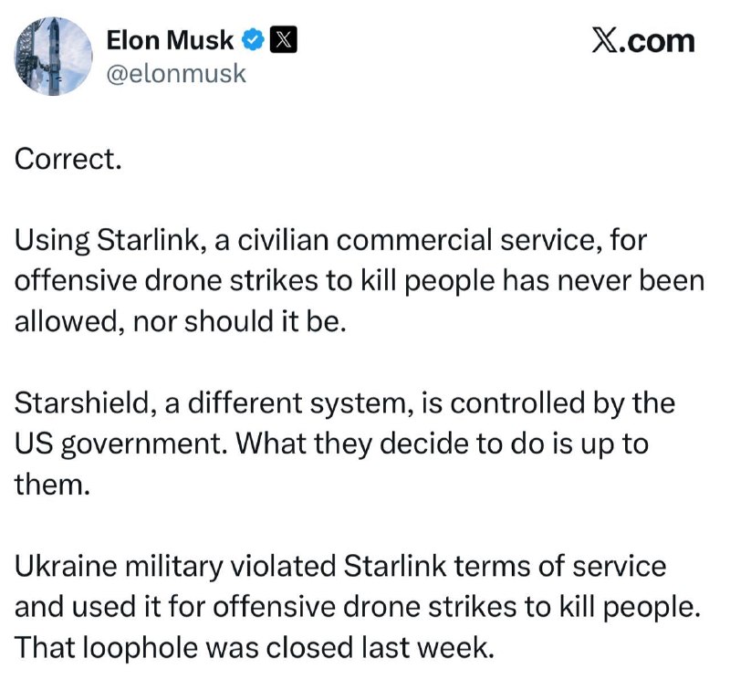Click the X.com watermark text
730x700 pixels.
[643, 40]
